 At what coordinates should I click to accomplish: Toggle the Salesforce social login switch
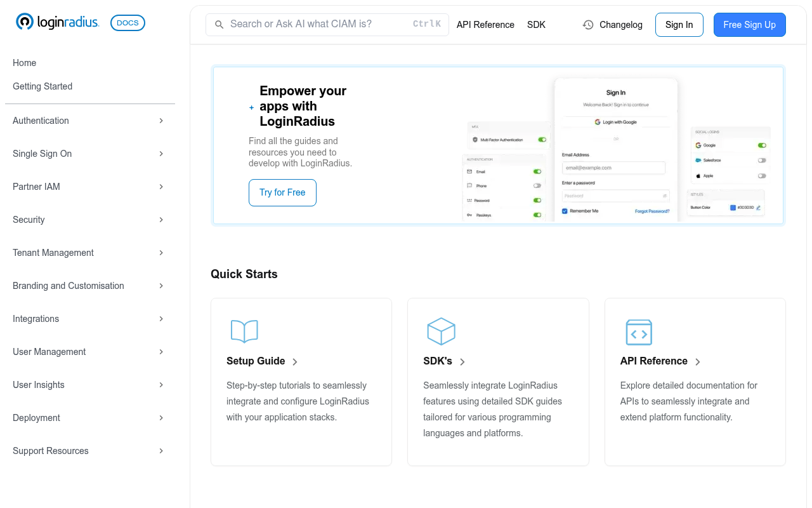[762, 161]
